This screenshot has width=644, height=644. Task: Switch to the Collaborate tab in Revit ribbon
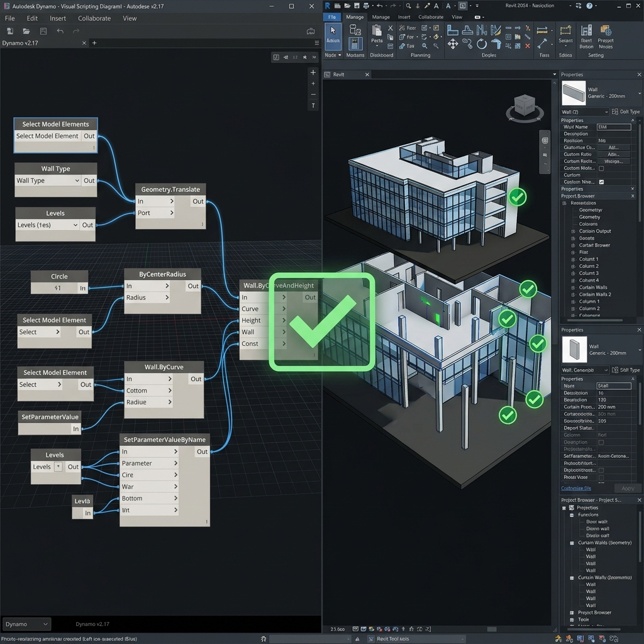(x=431, y=17)
